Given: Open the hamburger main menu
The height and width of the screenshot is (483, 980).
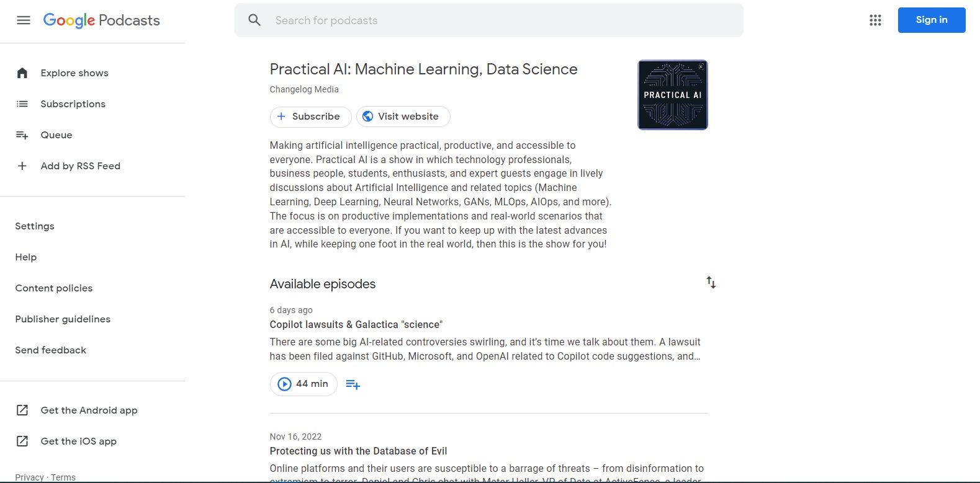Looking at the screenshot, I should pos(24,20).
